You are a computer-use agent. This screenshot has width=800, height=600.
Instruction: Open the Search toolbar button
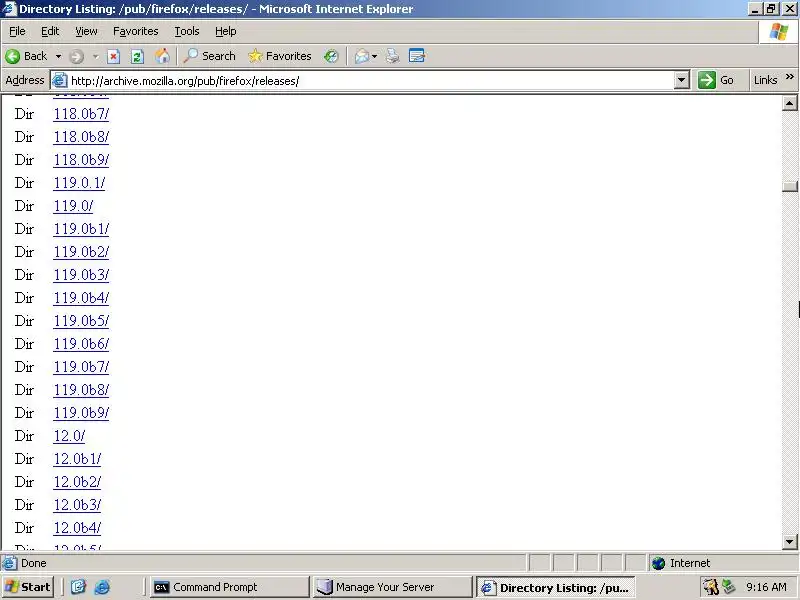(210, 56)
